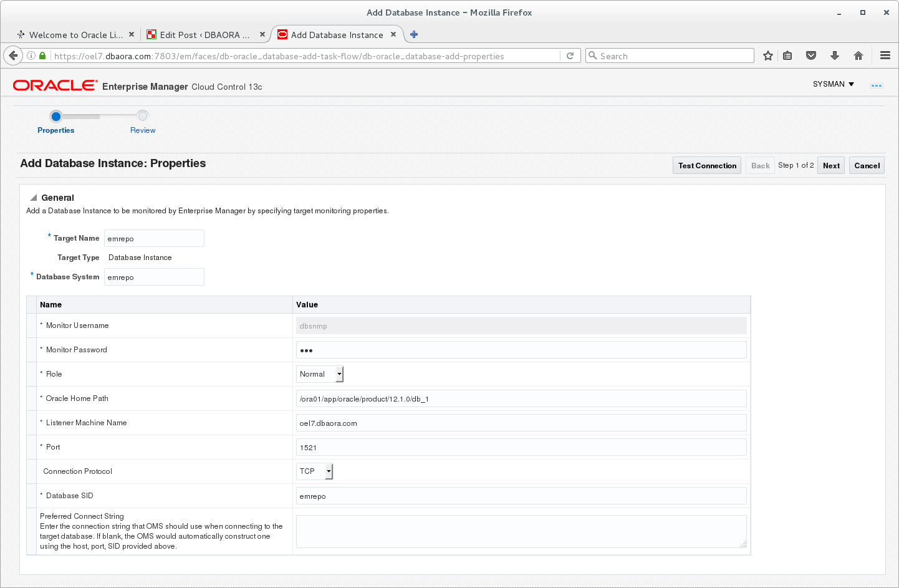Viewport: 899px width, 588px height.
Task: Close the Add Database Instance tab
Action: (x=393, y=34)
